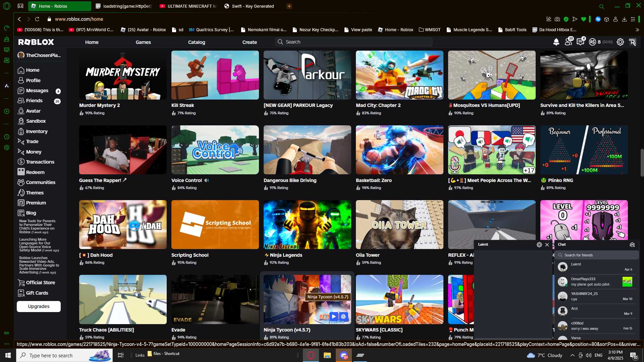
Task: Click the Roblox logo
Action: (x=36, y=42)
